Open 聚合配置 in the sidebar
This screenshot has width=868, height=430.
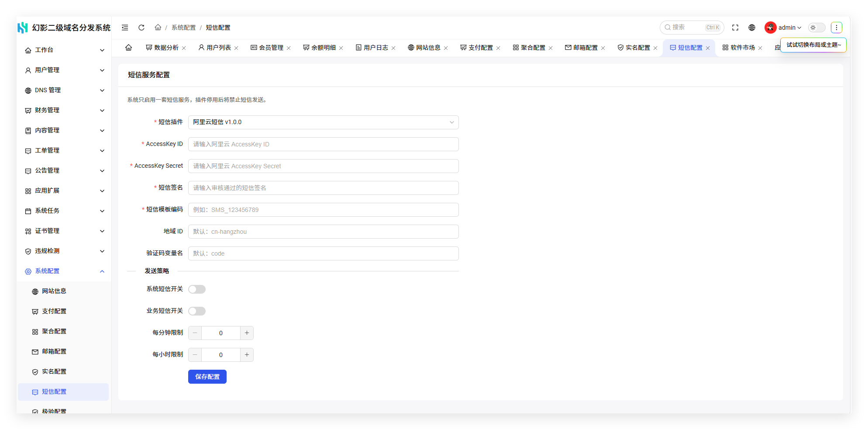(x=64, y=332)
